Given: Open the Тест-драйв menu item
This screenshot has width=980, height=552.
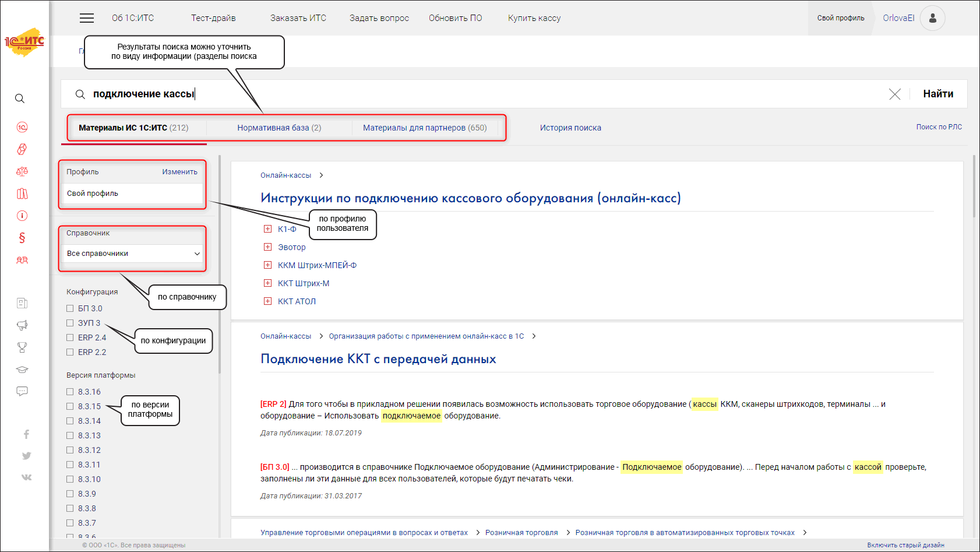Looking at the screenshot, I should click(x=213, y=18).
